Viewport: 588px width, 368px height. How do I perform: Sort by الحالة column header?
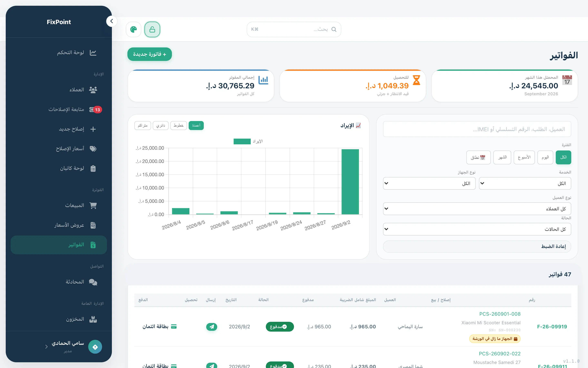pos(263,300)
